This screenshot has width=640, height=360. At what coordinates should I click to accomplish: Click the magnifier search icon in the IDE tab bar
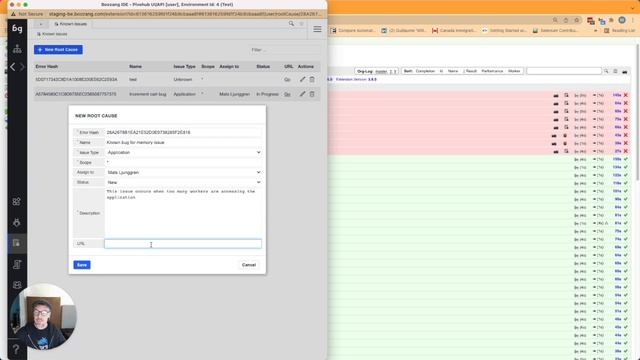(x=291, y=24)
